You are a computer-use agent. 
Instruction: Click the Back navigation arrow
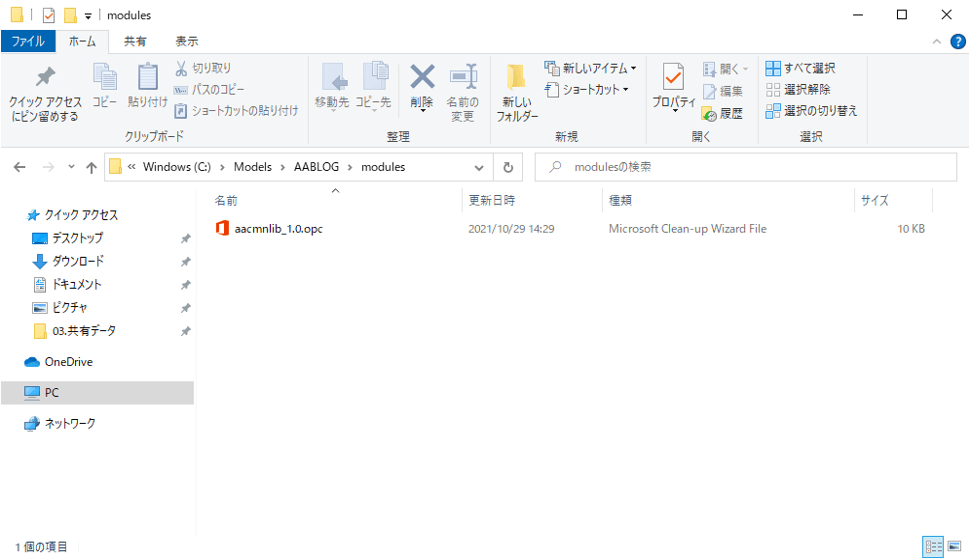tap(20, 167)
